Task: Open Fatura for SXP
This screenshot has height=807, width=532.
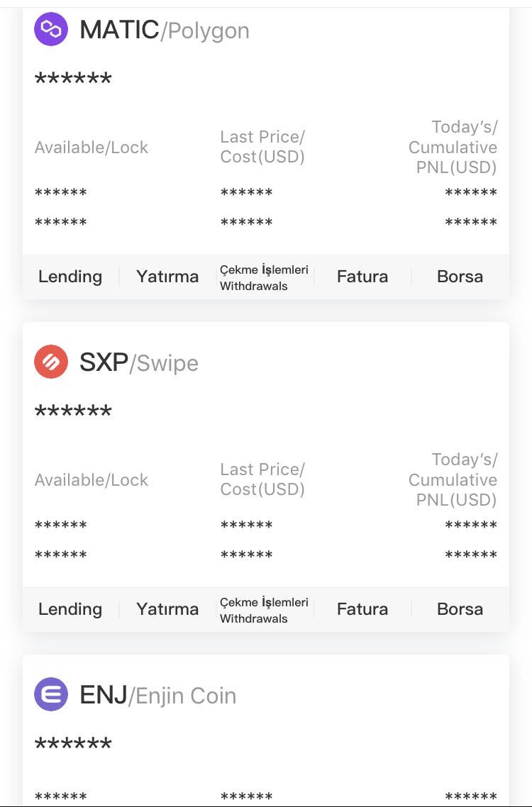Action: click(x=362, y=609)
